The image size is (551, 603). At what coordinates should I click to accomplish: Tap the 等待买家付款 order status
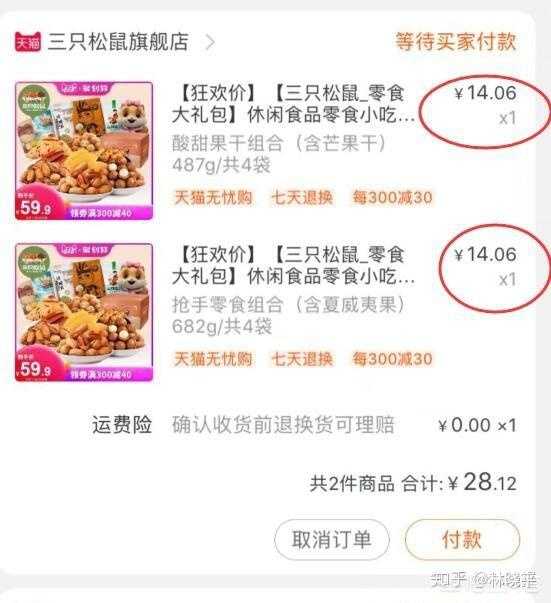(x=456, y=41)
